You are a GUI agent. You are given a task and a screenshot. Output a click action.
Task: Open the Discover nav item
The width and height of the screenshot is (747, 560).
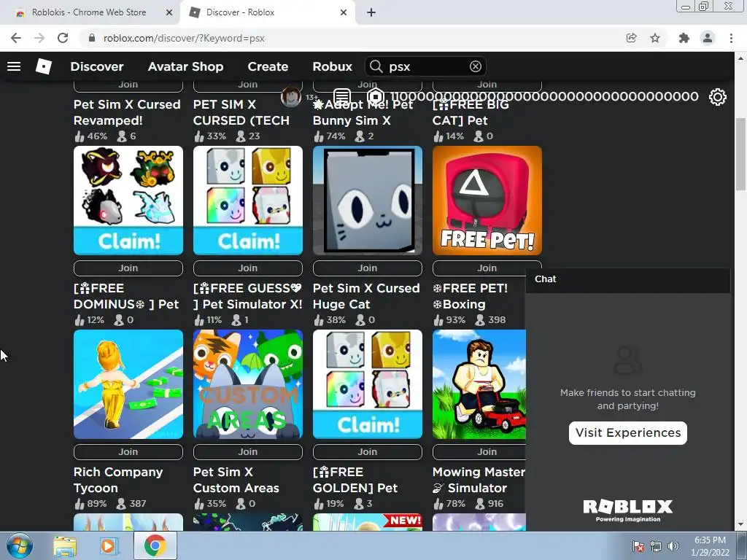tap(97, 66)
